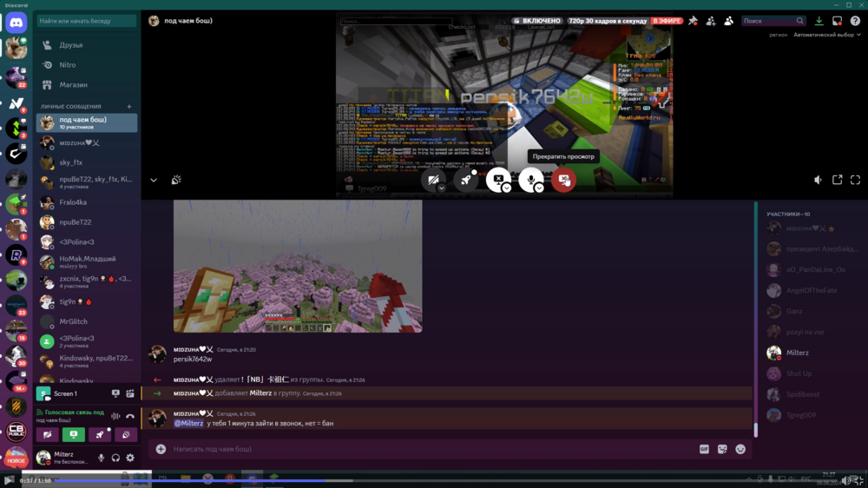This screenshot has height=488, width=868.
Task: Open microphone options dropdown arrow
Action: (x=539, y=188)
